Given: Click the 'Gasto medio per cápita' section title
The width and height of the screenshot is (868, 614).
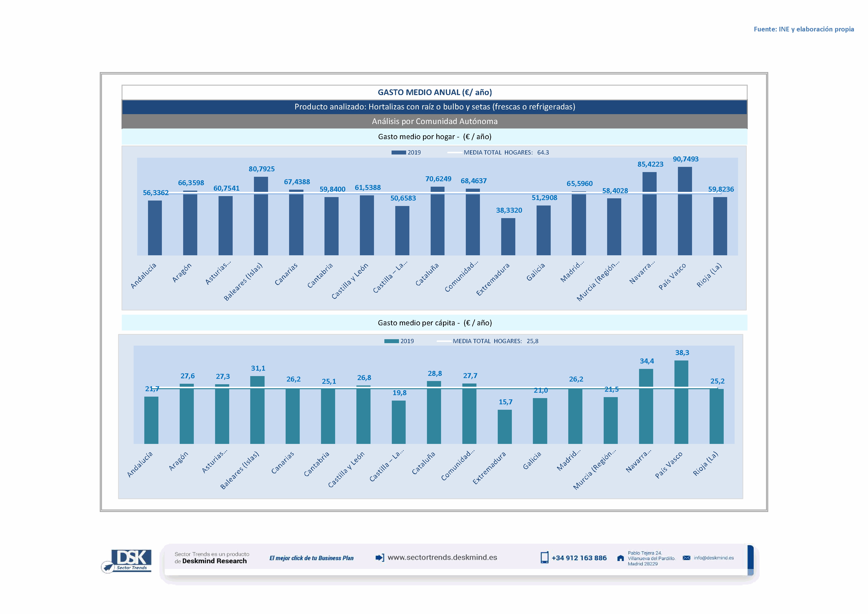Looking at the screenshot, I should point(434,323).
